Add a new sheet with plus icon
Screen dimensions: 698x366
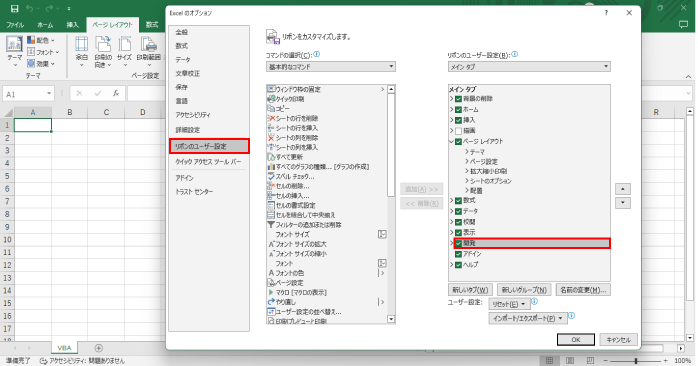[x=99, y=348]
